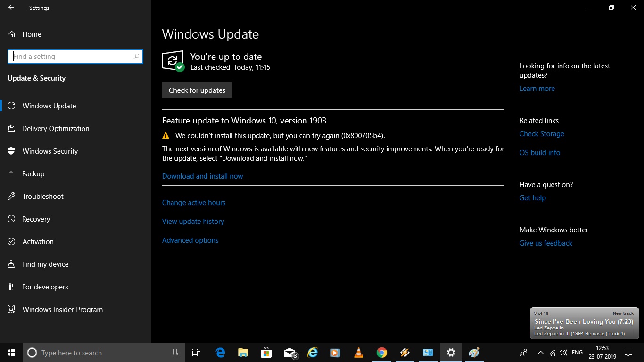Open OS build info link
This screenshot has height=362, width=644.
click(540, 153)
